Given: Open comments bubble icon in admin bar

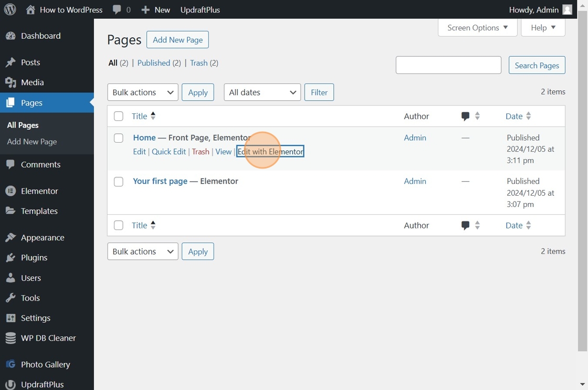Looking at the screenshot, I should [x=117, y=10].
